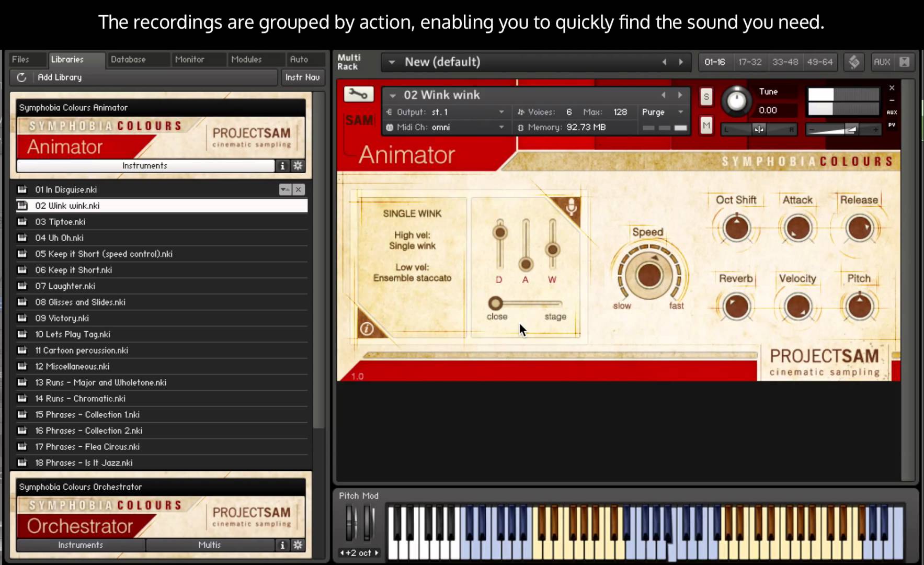Go to previous multi preset arrow
This screenshot has width=924, height=565.
coord(665,62)
